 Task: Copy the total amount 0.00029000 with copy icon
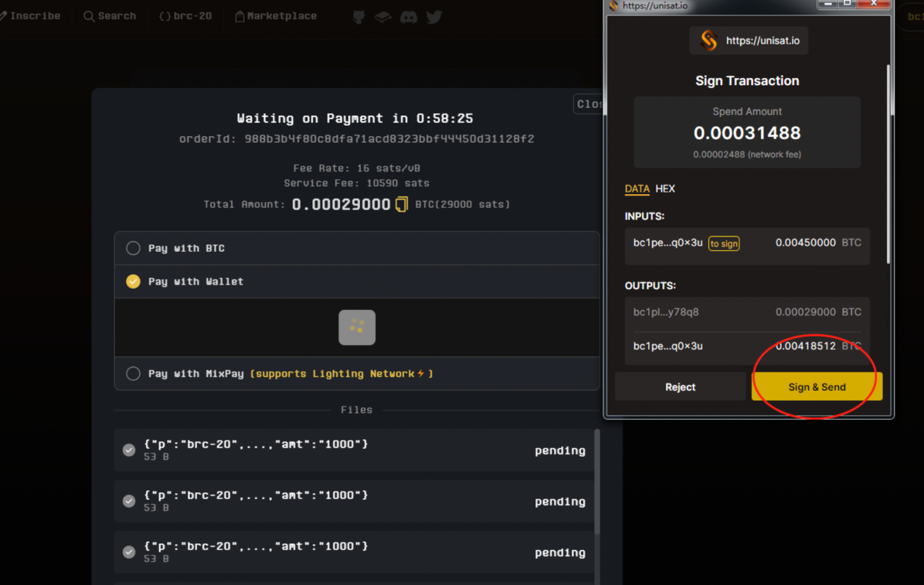pos(401,204)
